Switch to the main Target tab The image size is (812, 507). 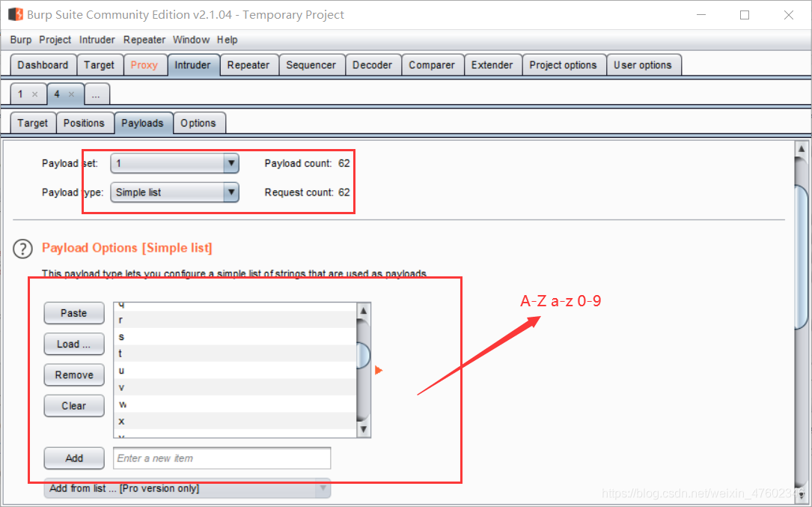(100, 65)
